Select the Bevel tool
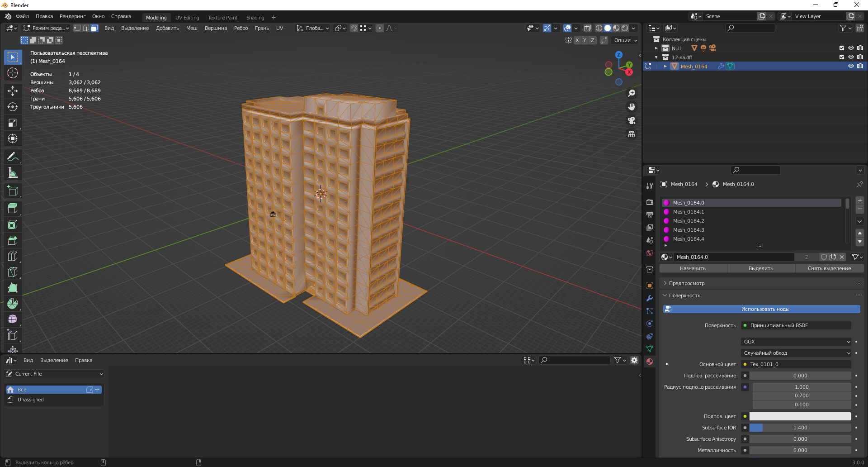Image resolution: width=868 pixels, height=467 pixels. click(x=13, y=240)
